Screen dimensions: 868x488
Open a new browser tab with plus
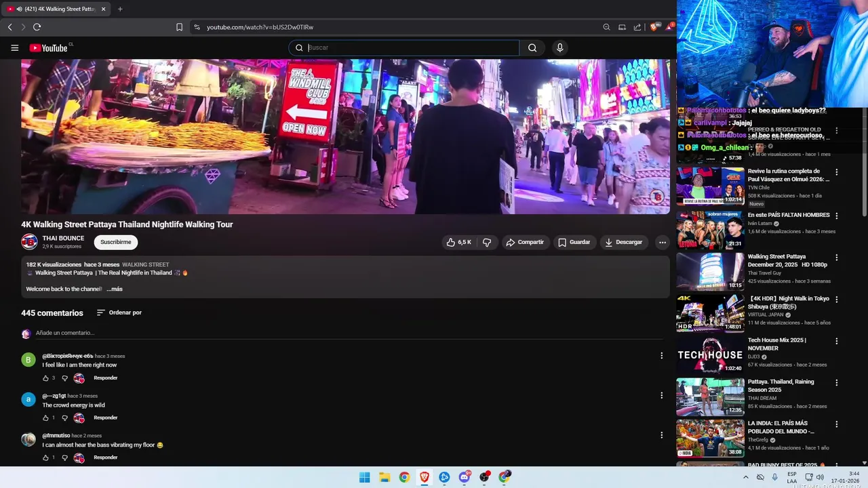[x=120, y=9]
